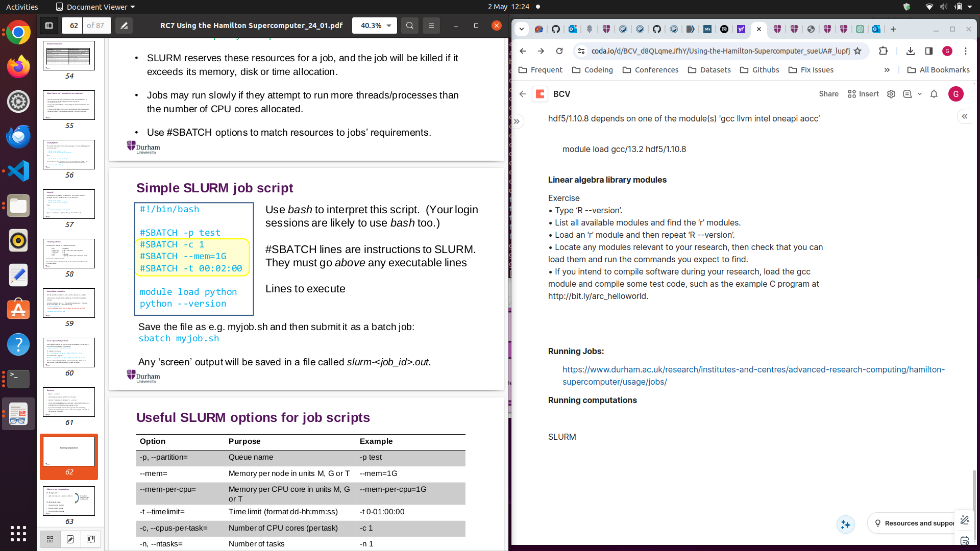Open Coda document settings gear
This screenshot has width=980, height=551.
tap(891, 94)
